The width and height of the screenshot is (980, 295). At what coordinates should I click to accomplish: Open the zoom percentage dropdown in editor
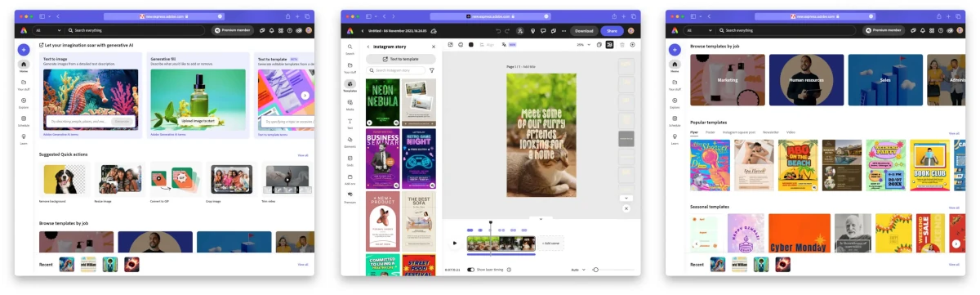coord(583,44)
